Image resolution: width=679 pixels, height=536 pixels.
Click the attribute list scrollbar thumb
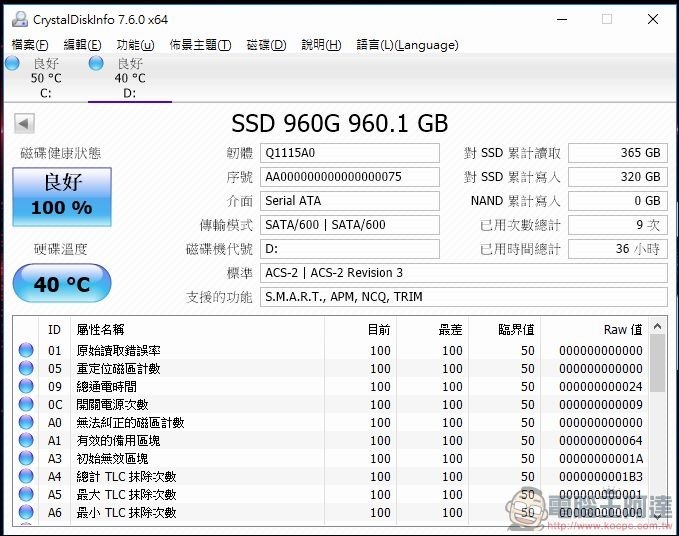point(657,363)
